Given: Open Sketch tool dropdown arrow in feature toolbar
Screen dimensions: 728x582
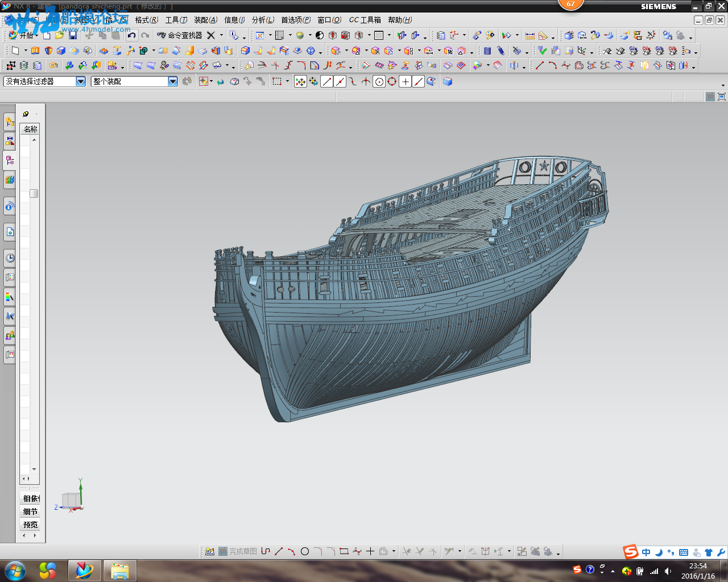Looking at the screenshot, I should [26, 51].
